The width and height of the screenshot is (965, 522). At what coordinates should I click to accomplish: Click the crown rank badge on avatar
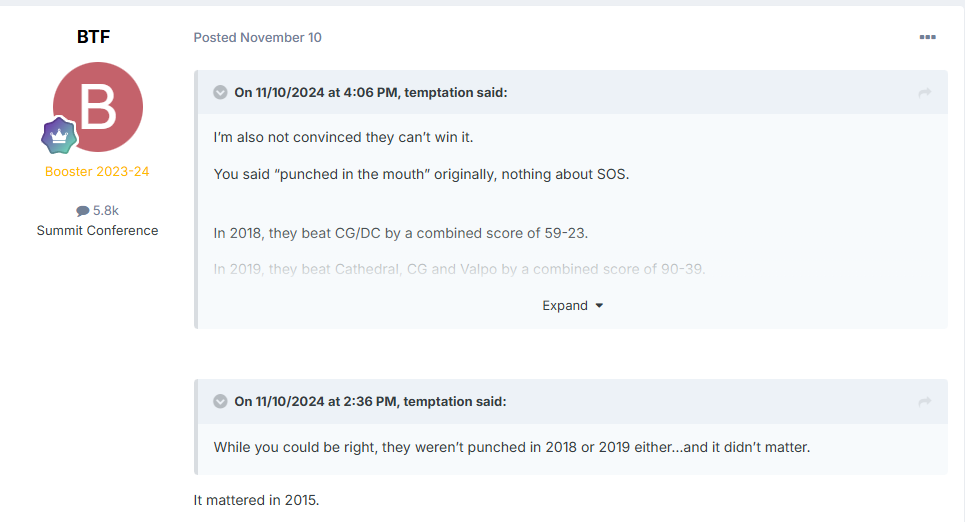click(59, 135)
